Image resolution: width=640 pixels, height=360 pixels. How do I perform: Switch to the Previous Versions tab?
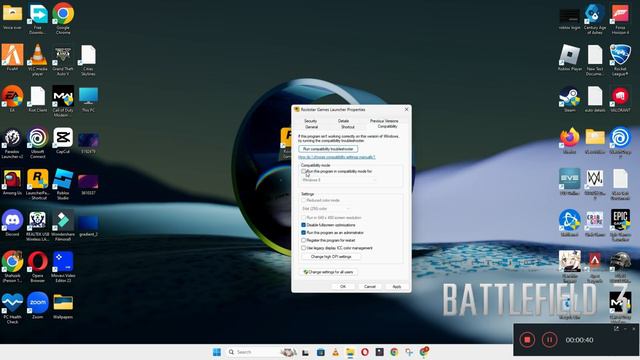click(384, 121)
